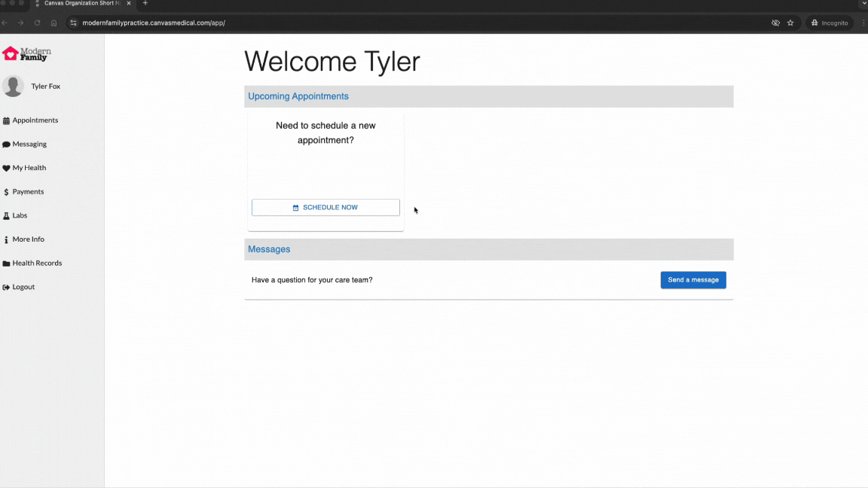Open a new browser tab
868x488 pixels.
(145, 4)
